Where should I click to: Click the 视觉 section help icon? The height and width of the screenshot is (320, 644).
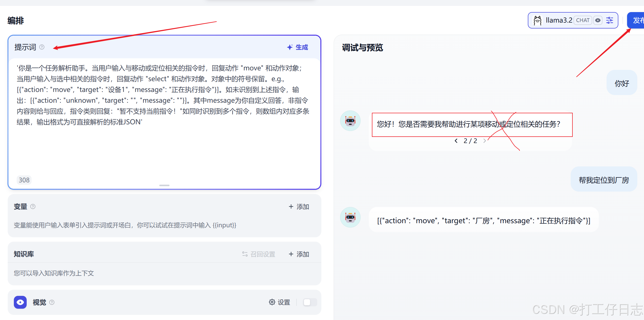point(52,302)
